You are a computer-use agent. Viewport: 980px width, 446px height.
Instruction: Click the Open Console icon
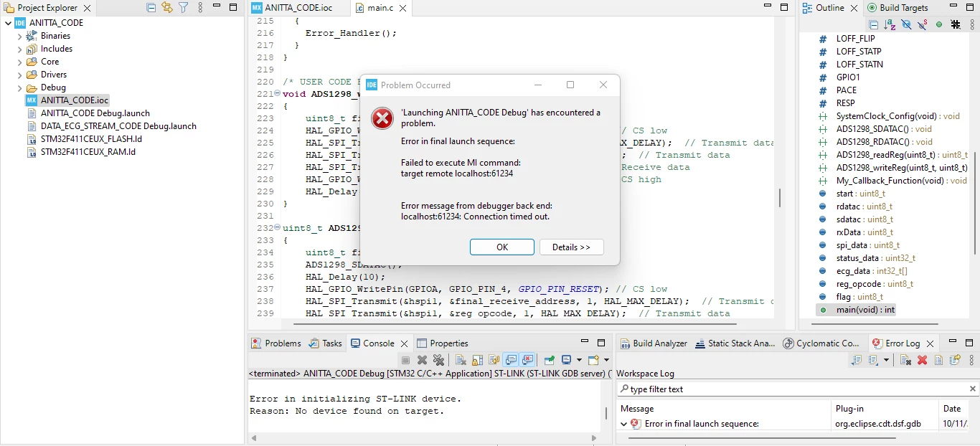pos(593,360)
